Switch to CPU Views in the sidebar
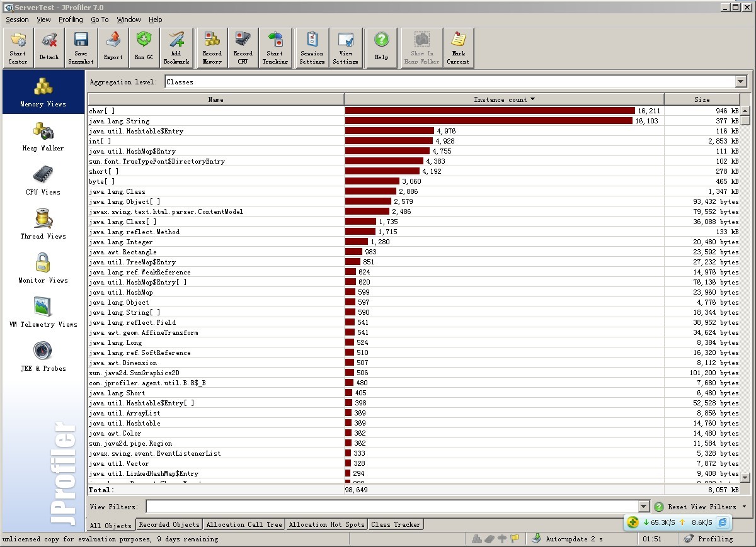756x547 pixels. click(43, 181)
